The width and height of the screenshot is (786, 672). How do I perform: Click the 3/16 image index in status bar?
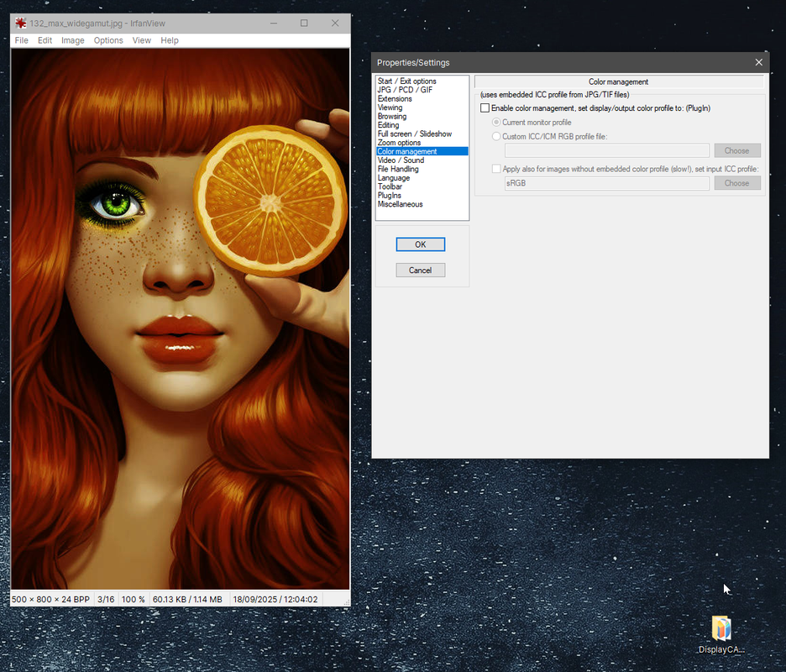pyautogui.click(x=106, y=599)
